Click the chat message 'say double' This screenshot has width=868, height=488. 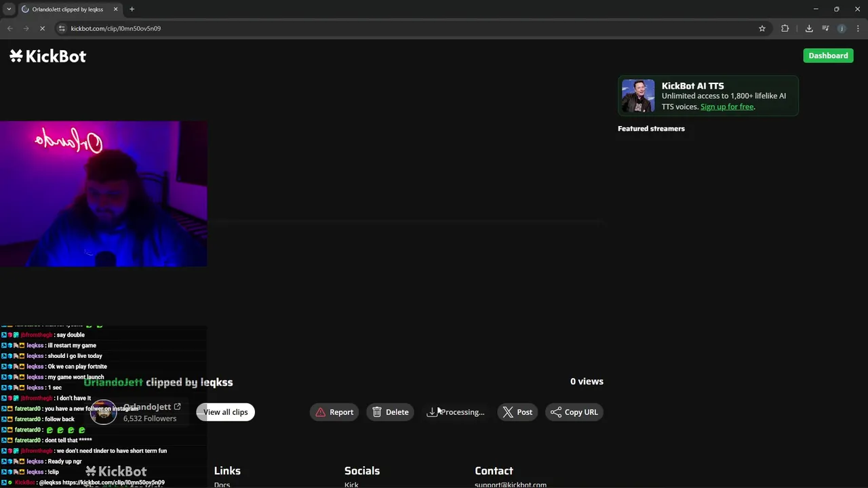click(71, 335)
